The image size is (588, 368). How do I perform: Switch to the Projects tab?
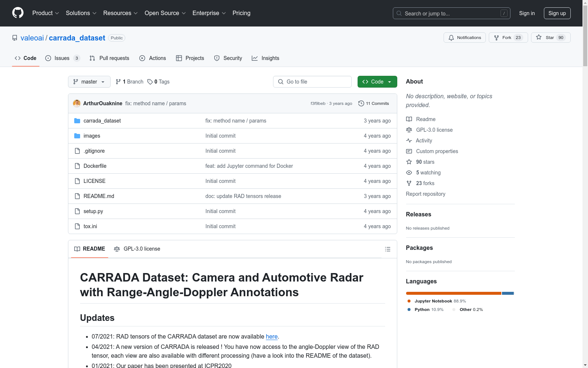pos(190,58)
